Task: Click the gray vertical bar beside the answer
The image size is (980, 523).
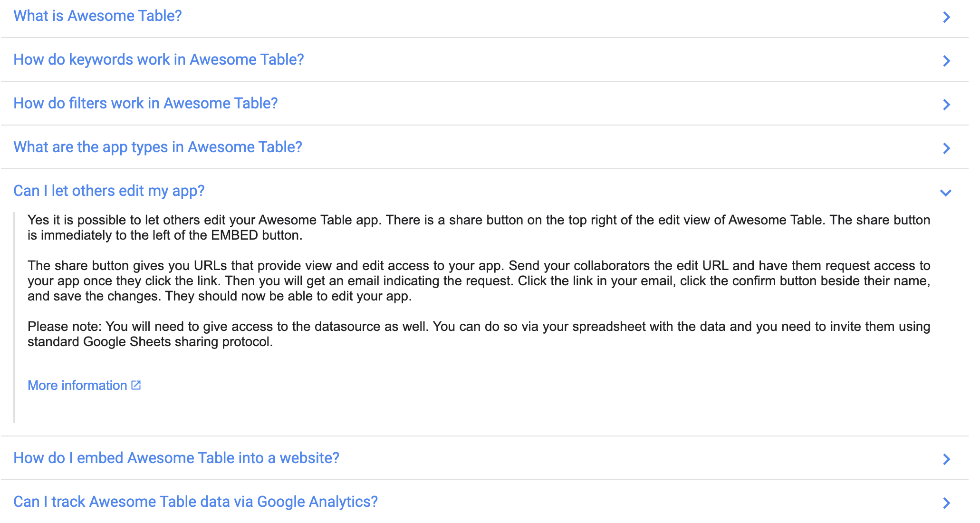Action: click(15, 318)
